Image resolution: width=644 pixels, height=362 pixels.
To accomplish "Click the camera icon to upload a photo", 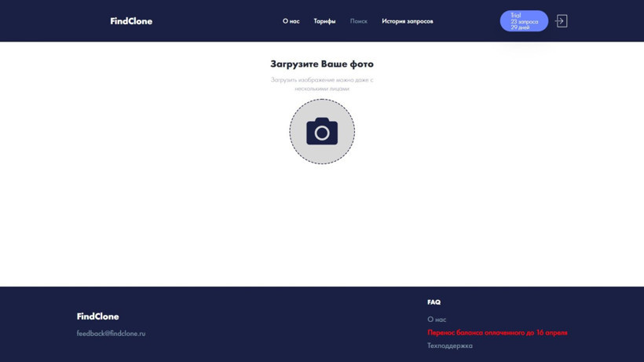I will tap(322, 132).
